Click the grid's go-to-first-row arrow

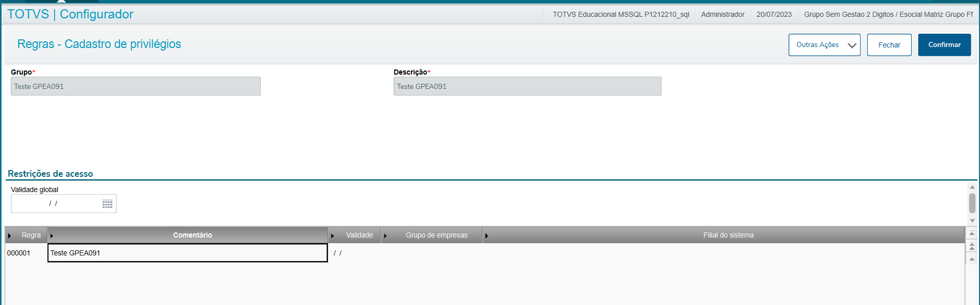point(972,234)
